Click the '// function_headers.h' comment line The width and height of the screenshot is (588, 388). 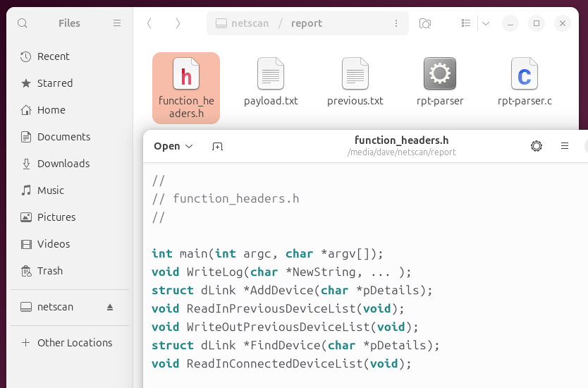click(226, 198)
